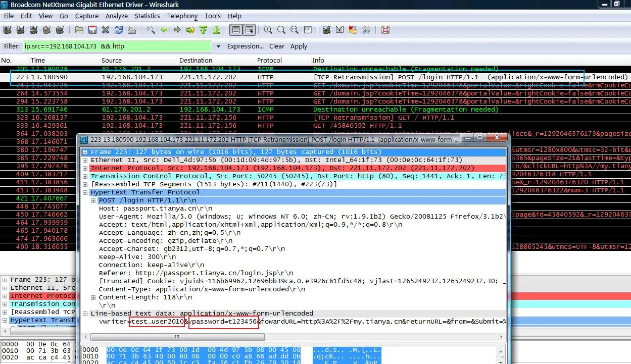
Task: Click the Zoom in toolbar icon
Action: [268, 30]
